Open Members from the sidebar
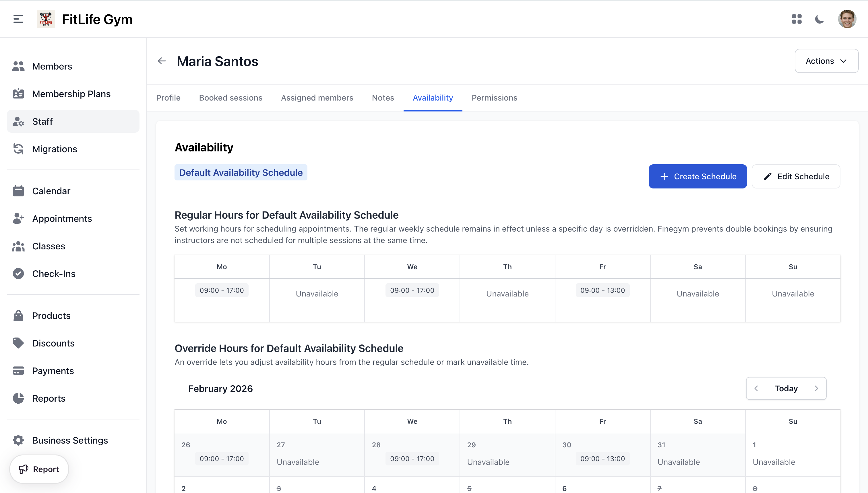The width and height of the screenshot is (868, 493). [52, 66]
